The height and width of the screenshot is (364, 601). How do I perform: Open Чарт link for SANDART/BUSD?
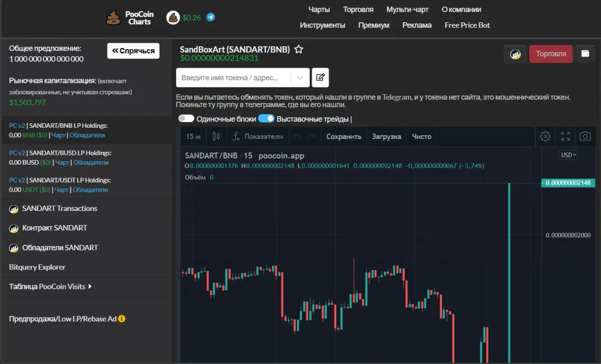tap(62, 162)
